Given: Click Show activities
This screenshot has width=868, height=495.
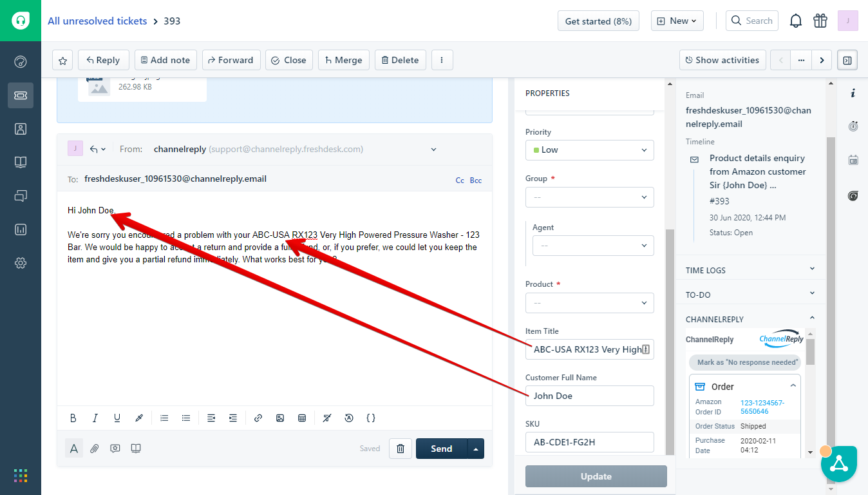Looking at the screenshot, I should 722,60.
